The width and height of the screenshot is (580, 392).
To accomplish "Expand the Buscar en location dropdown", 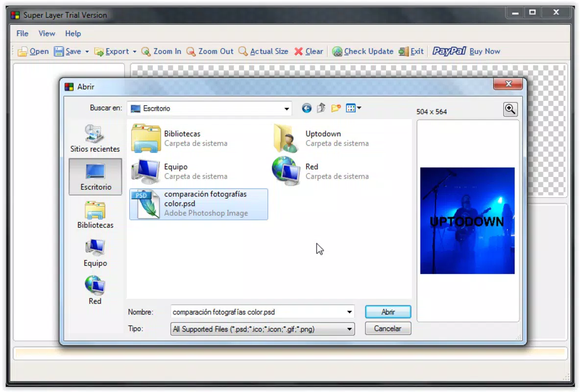I will [x=286, y=109].
